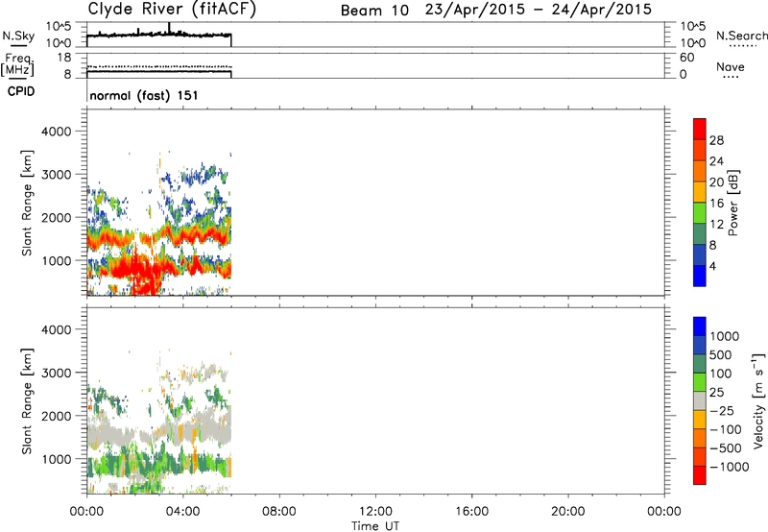Image resolution: width=768 pixels, height=532 pixels.
Task: Click 'Slant Range [km]' label of power panel
Action: (27, 203)
